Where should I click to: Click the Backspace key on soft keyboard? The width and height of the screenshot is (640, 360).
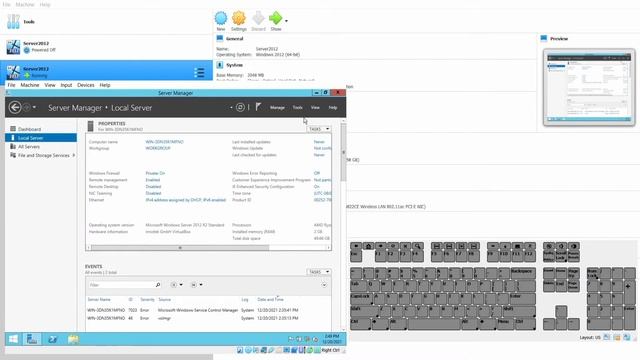(x=522, y=273)
